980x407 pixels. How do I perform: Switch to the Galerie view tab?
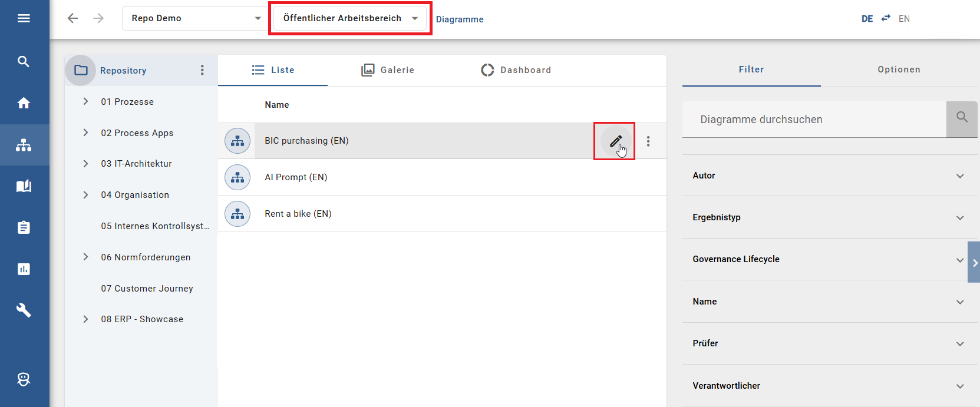point(388,70)
